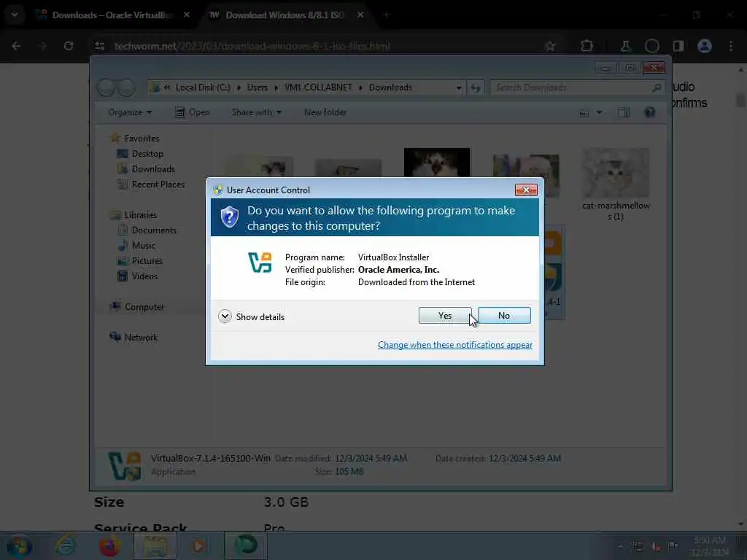Screen dimensions: 747x560
Task: Refresh the Downloads folder view
Action: point(476,87)
